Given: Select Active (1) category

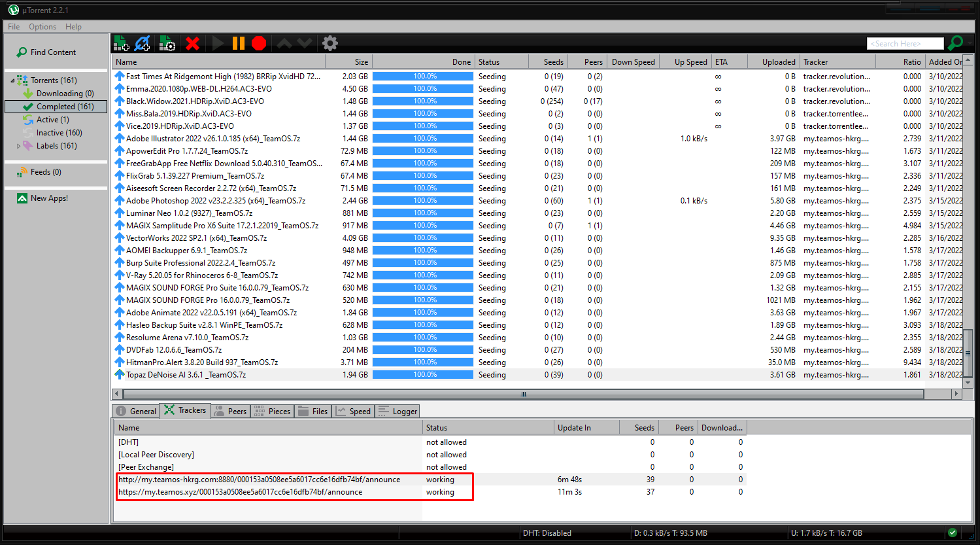Looking at the screenshot, I should 53,120.
